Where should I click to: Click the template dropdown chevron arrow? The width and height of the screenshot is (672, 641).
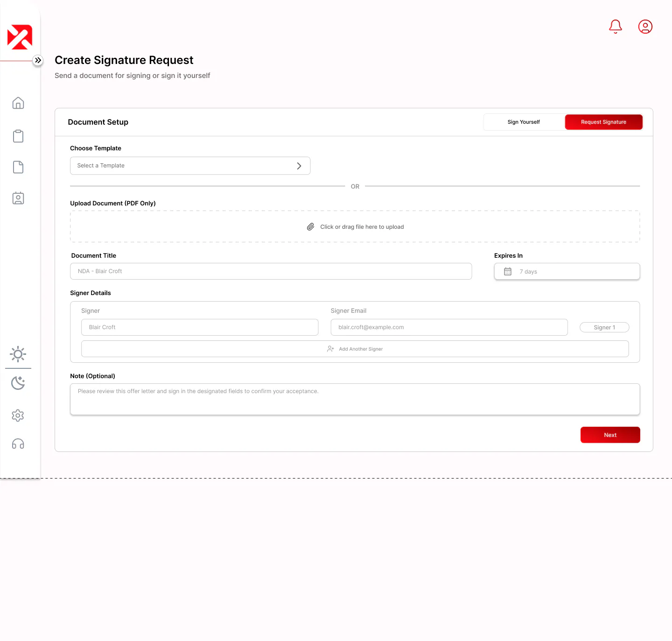299,166
